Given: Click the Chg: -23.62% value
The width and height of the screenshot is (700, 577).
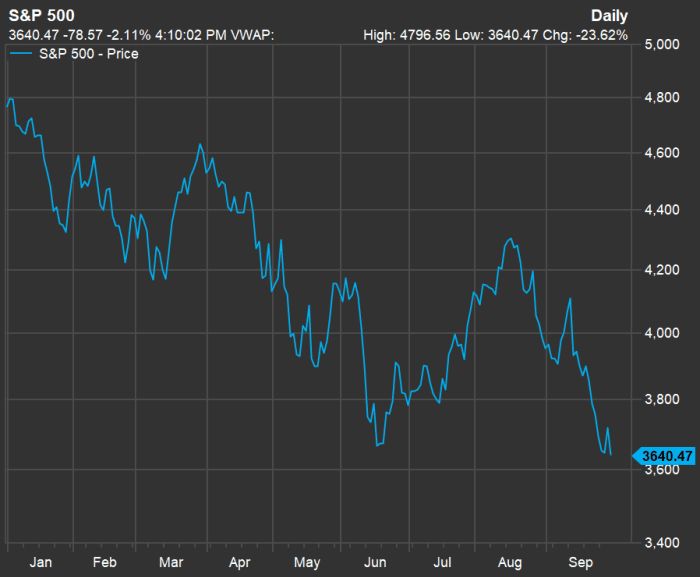Looking at the screenshot, I should [x=585, y=35].
